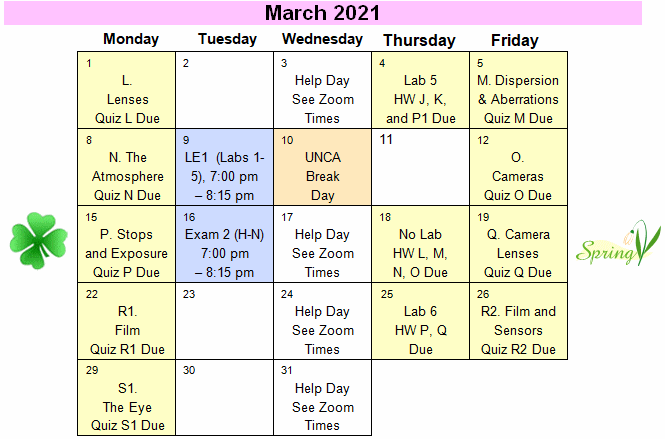Click R2. Film and Sensors cell
This screenshot has width=665, height=439.
[x=518, y=321]
